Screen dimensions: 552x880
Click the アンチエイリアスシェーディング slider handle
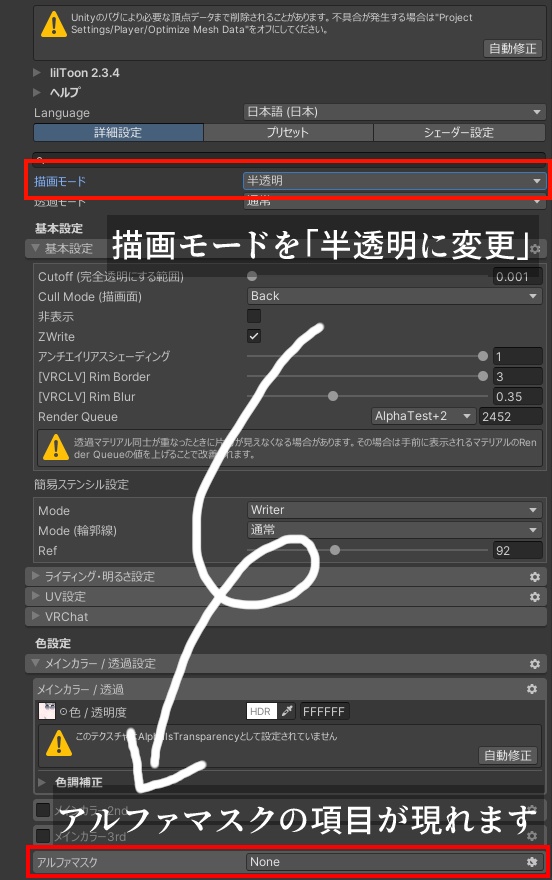(482, 356)
